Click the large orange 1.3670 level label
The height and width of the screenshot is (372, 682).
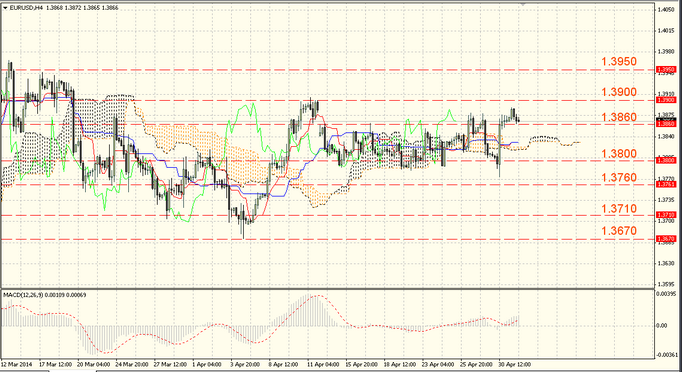pyautogui.click(x=619, y=230)
